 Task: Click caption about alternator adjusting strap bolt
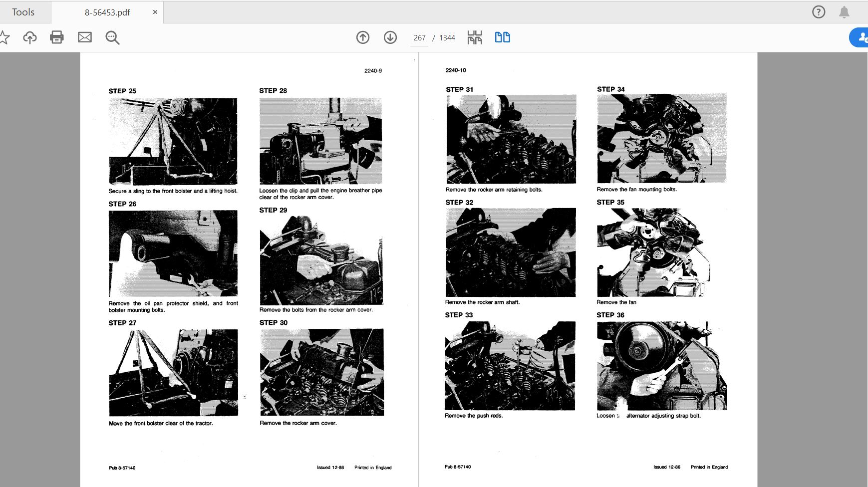click(648, 416)
